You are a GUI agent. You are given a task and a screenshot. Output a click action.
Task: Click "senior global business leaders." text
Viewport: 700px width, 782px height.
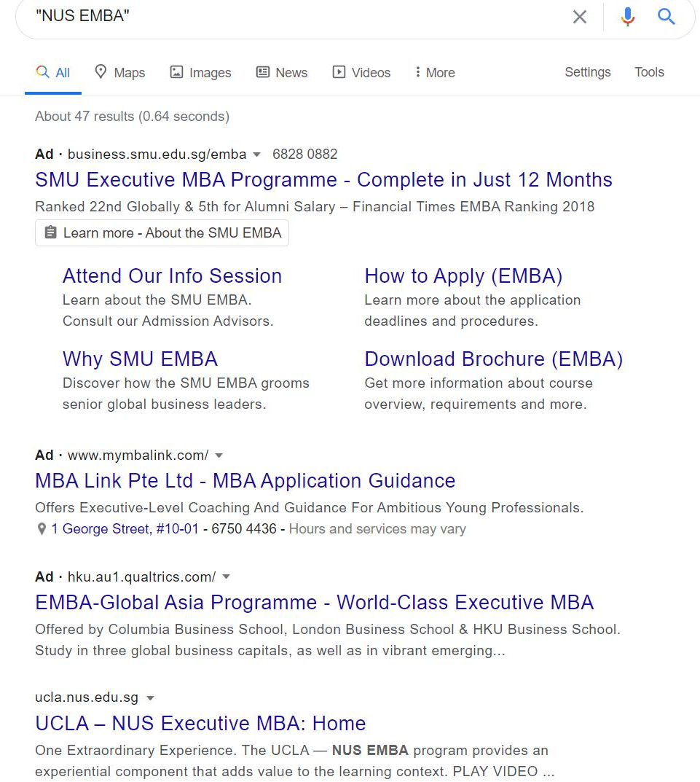[x=164, y=404]
